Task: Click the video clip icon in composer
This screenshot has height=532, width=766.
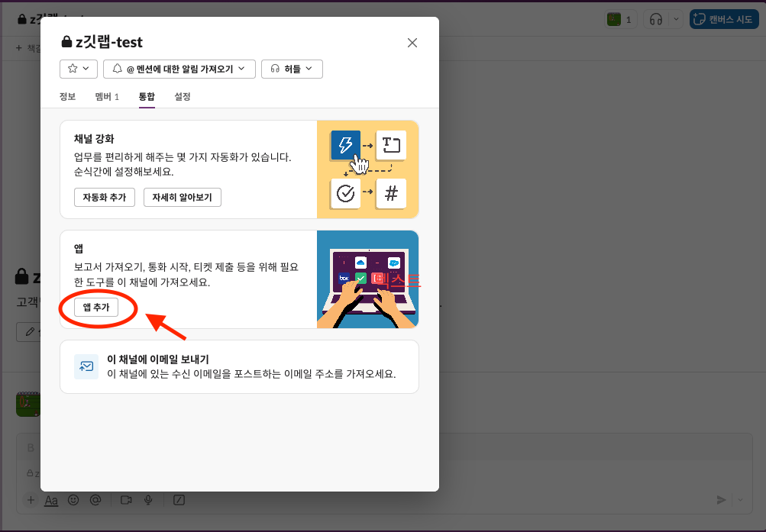Action: pos(126,500)
